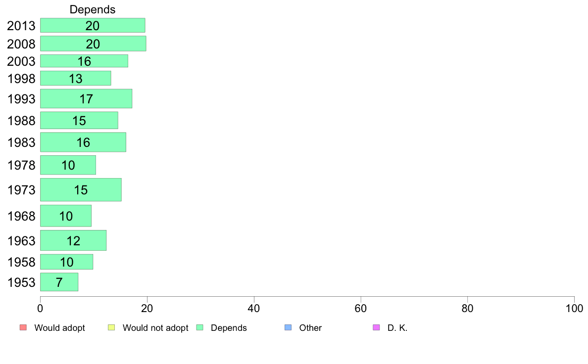Select the 2008 bar showing 20
The width and height of the screenshot is (588, 364).
coord(93,44)
